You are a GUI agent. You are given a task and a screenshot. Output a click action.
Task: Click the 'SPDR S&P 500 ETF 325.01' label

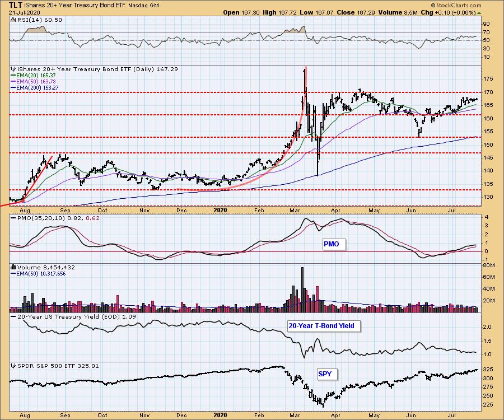[58, 366]
